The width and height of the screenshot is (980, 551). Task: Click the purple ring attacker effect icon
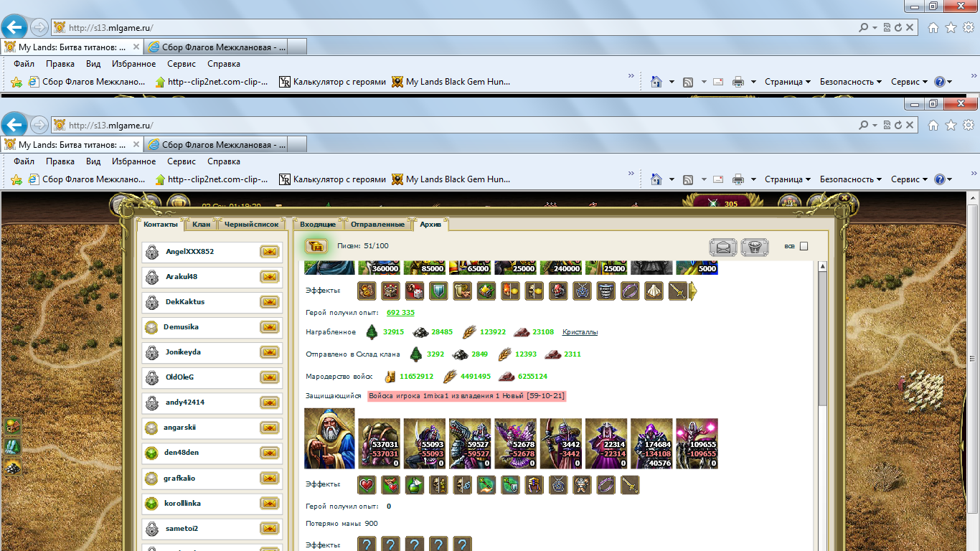pos(630,291)
